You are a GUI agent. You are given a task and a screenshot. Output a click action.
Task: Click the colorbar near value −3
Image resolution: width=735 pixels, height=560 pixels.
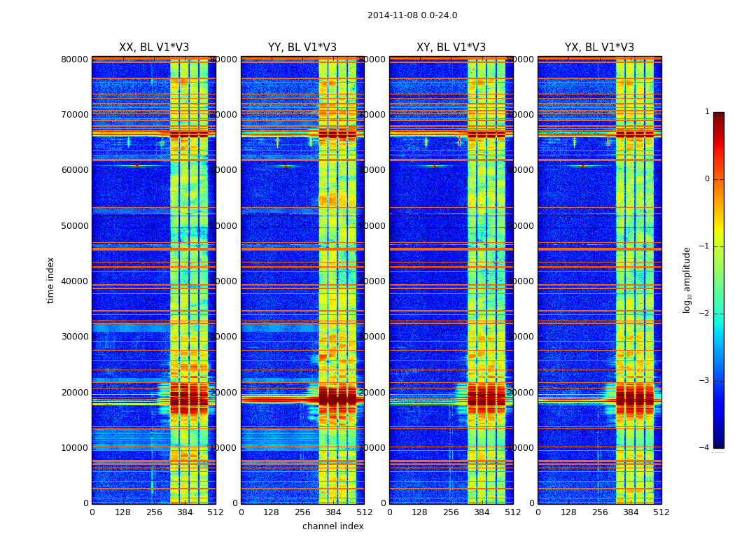pos(719,381)
